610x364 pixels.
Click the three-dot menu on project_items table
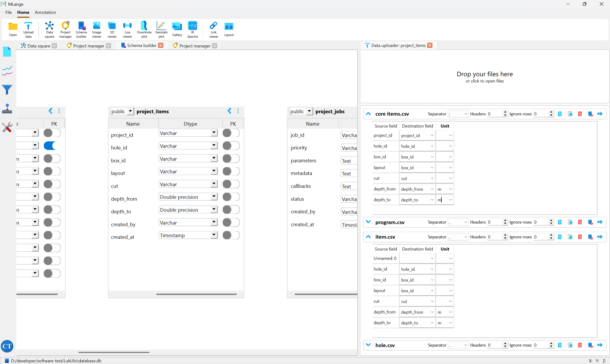coord(238,111)
